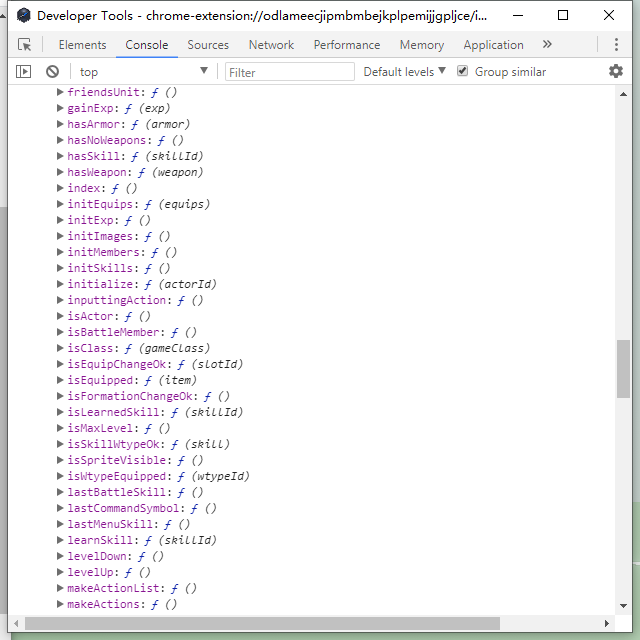This screenshot has height=640, width=640.
Task: Switch to the Sources tab
Action: (x=208, y=44)
